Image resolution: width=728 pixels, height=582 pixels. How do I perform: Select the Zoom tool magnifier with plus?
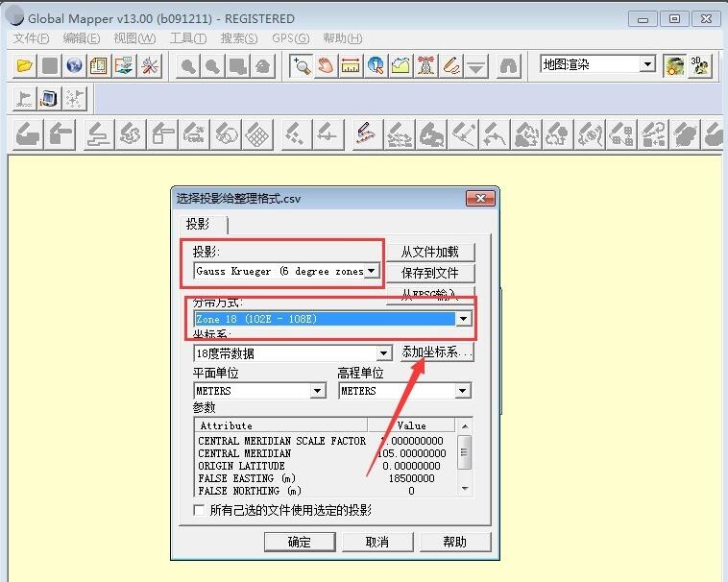(x=301, y=65)
